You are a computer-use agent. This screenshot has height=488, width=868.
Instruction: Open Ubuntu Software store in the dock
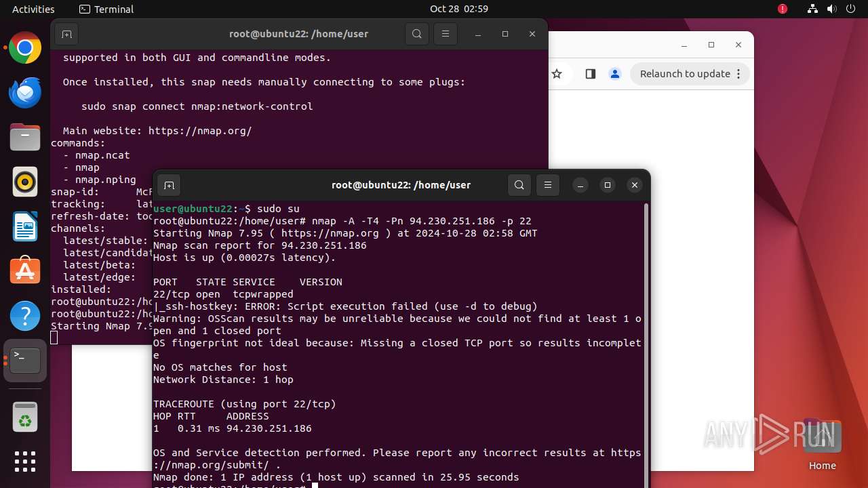(25, 272)
